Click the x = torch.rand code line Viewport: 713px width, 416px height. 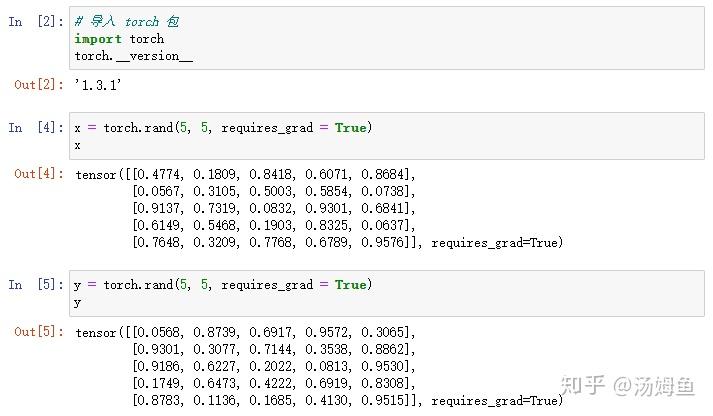coord(222,128)
